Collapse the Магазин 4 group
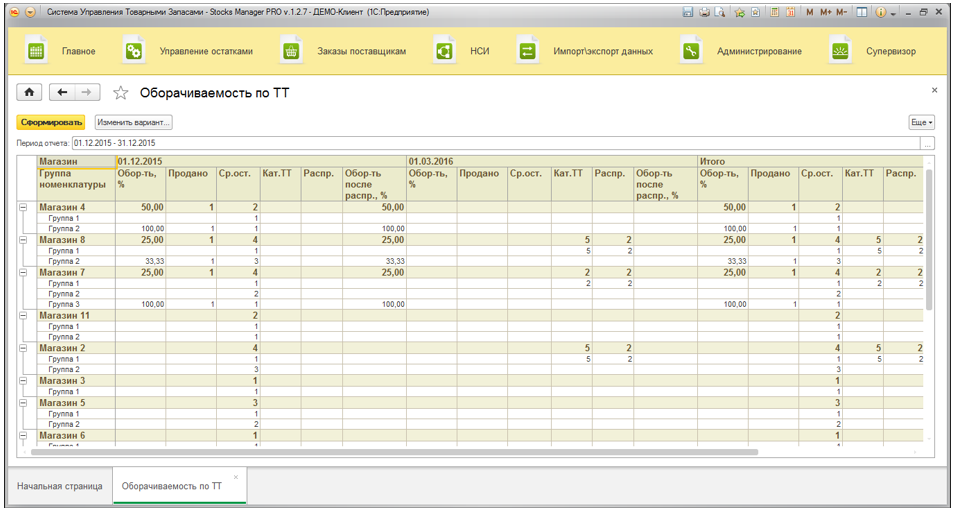This screenshot has width=953, height=512. click(23, 207)
